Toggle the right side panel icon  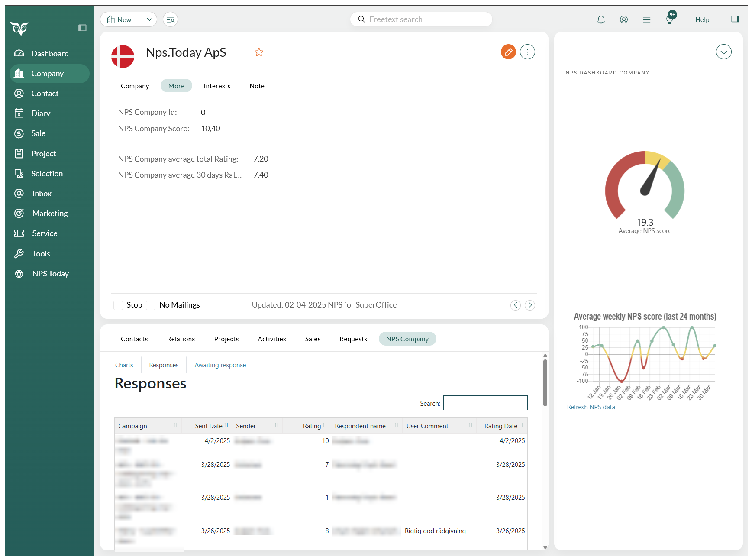(735, 19)
